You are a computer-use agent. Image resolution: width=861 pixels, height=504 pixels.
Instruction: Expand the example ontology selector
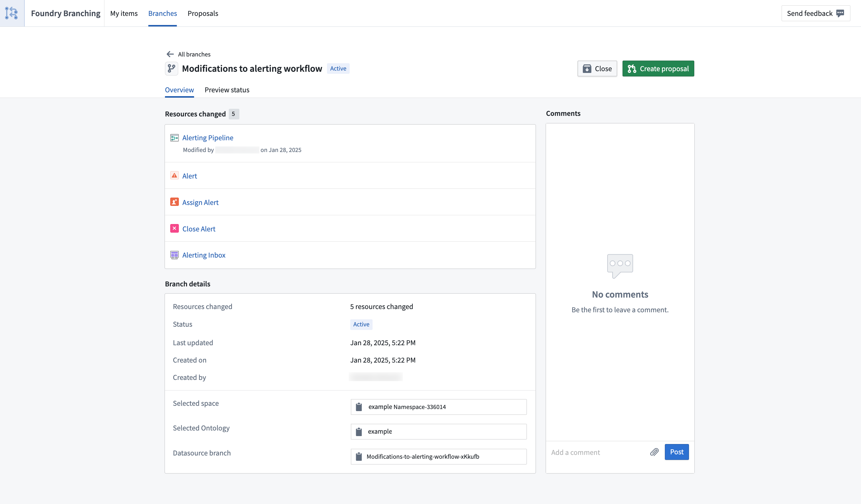click(x=439, y=431)
